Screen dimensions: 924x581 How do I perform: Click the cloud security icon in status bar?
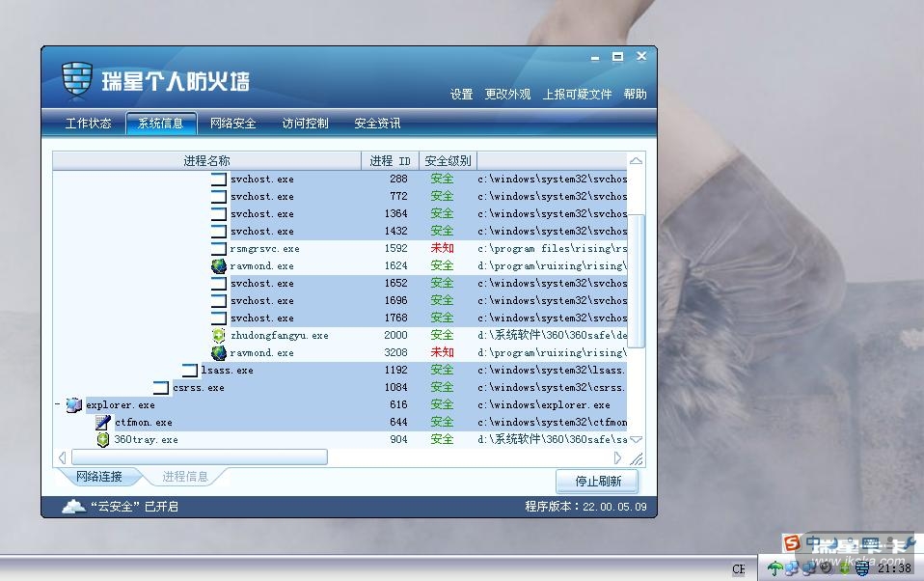tap(73, 506)
